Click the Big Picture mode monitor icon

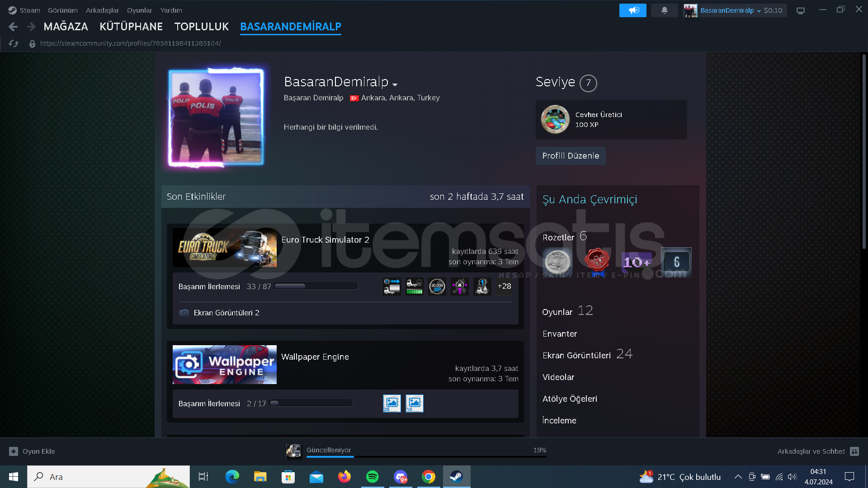click(x=800, y=10)
